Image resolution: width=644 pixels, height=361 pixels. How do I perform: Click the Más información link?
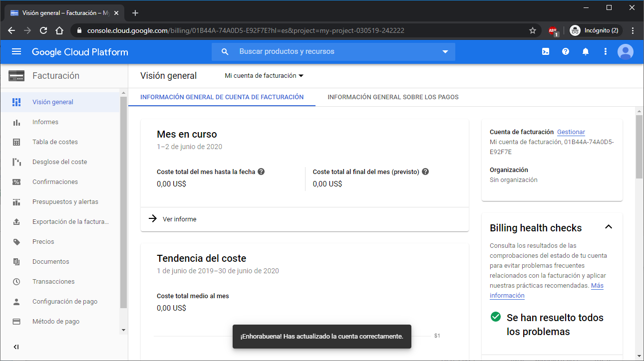(x=597, y=286)
